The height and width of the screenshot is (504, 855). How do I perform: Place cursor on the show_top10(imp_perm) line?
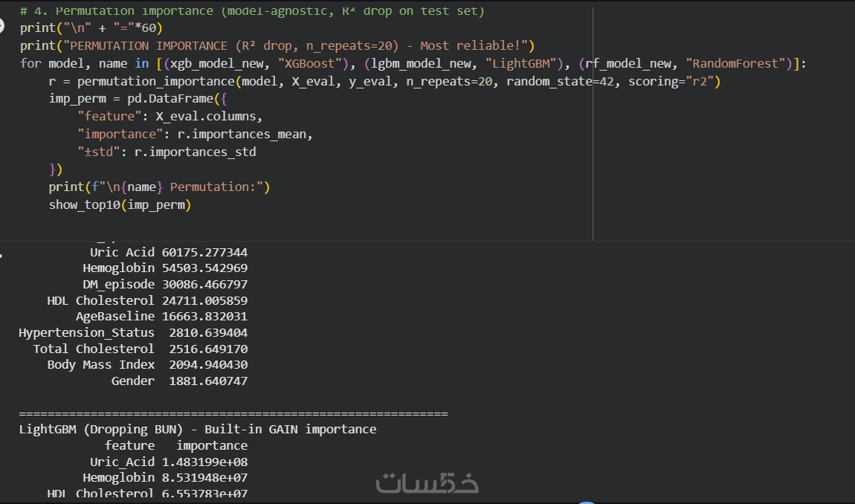(x=120, y=204)
